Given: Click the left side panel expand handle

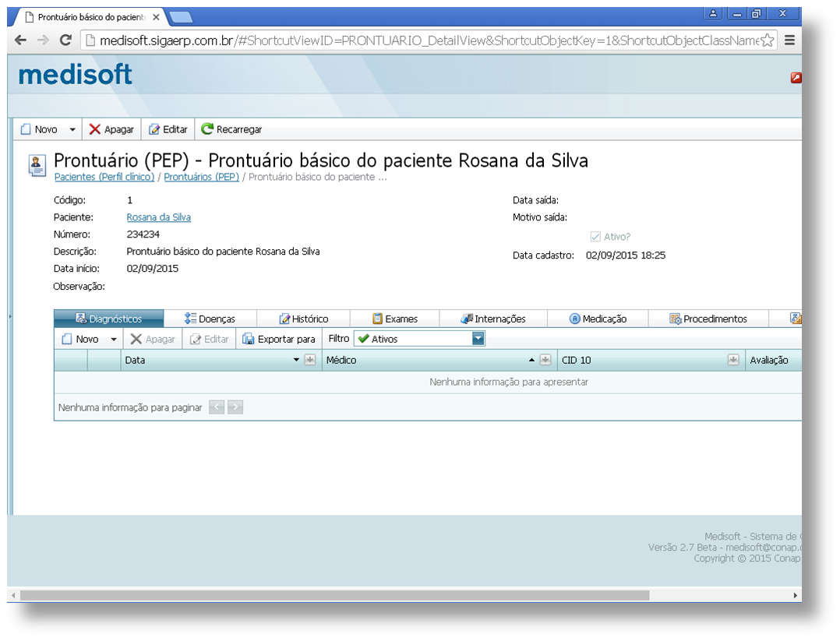Looking at the screenshot, I should point(10,317).
